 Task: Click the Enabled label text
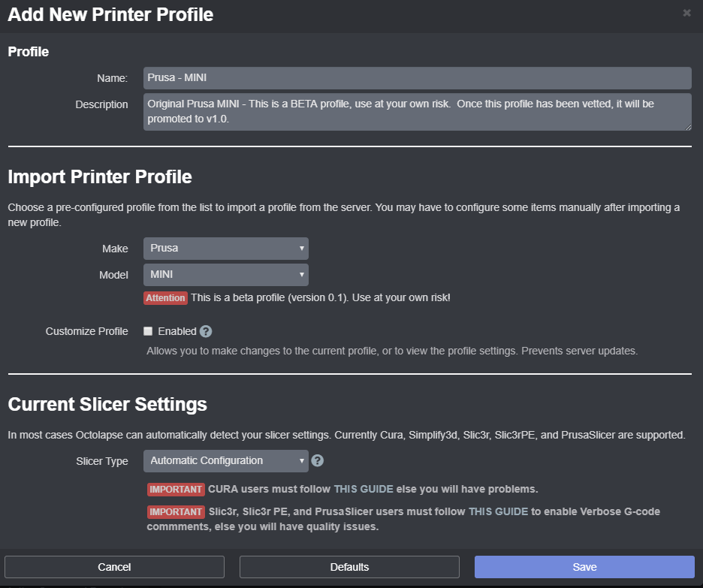(x=177, y=331)
